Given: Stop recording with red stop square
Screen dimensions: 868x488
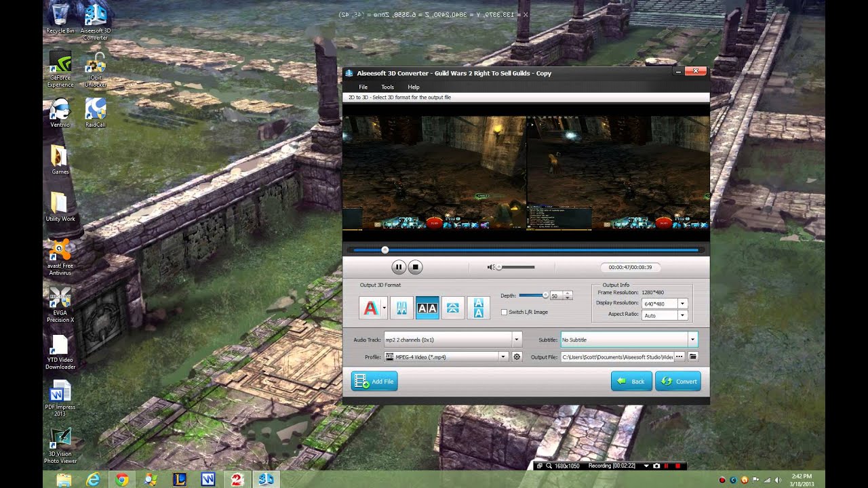Looking at the screenshot, I should pos(677,466).
